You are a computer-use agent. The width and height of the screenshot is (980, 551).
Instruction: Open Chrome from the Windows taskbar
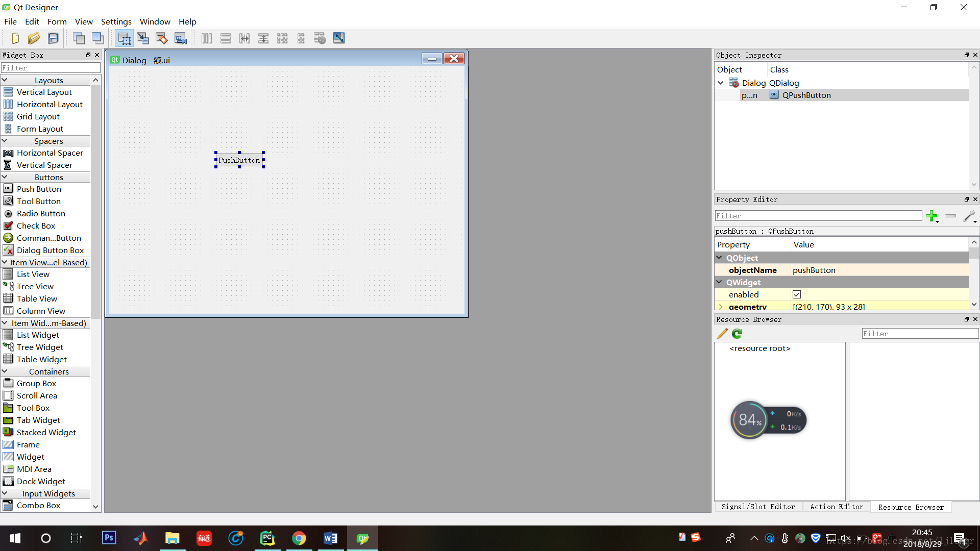pyautogui.click(x=299, y=538)
